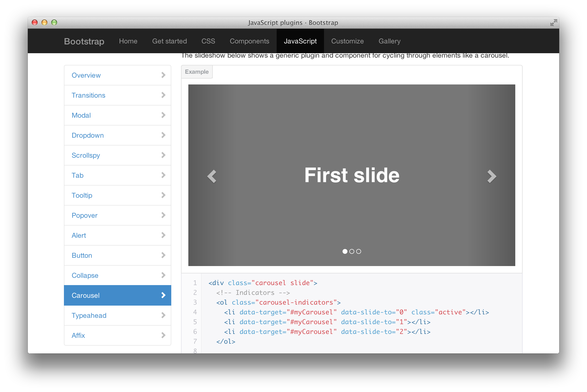Screen dimensions: 587x392
Task: Expand the Transitions sidebar section
Action: [118, 95]
